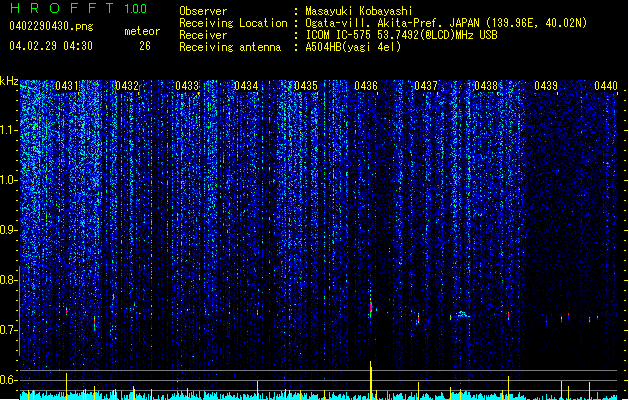Click the arc-shaped echo before 0438
The height and width of the screenshot is (400, 629).
[462, 314]
